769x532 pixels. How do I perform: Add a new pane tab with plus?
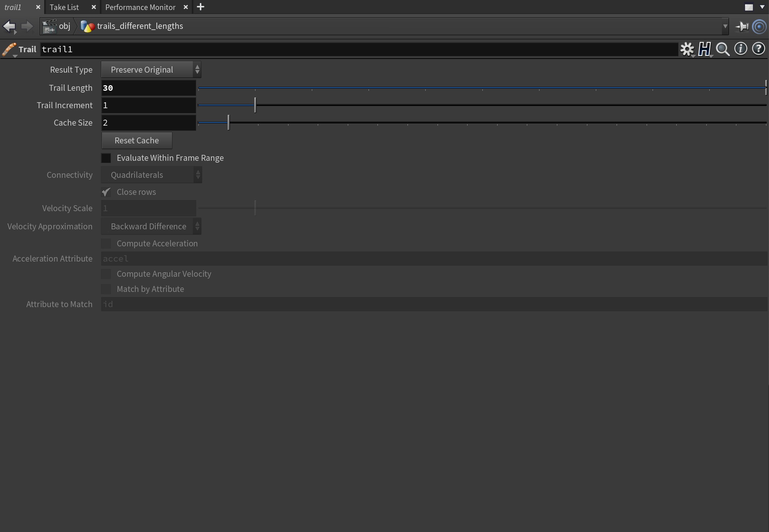[x=201, y=7]
